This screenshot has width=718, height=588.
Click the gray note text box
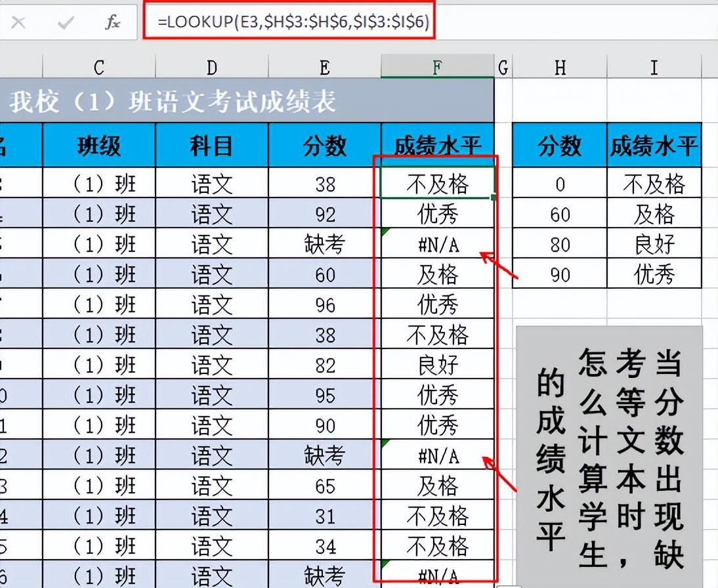[609, 455]
